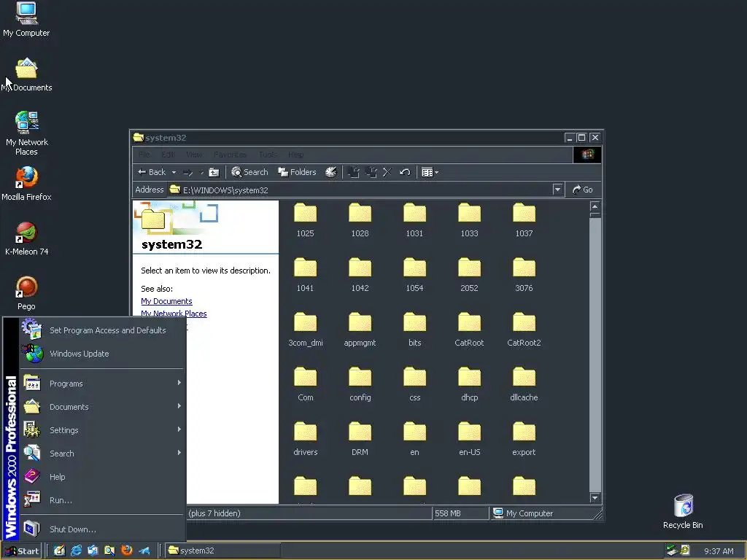Screen dimensions: 747x560
Task: Click Set Program Access and Defaults
Action: [x=102, y=330]
